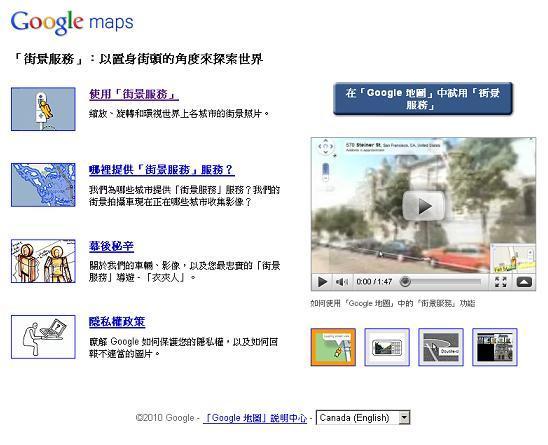548x445 pixels.
Task: Mute the video using the speaker icon
Action: point(341,282)
